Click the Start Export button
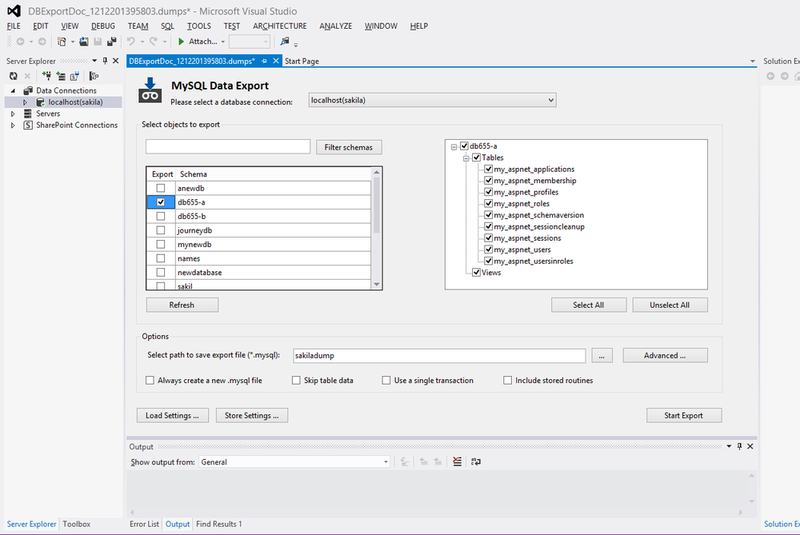This screenshot has height=535, width=800. click(684, 416)
